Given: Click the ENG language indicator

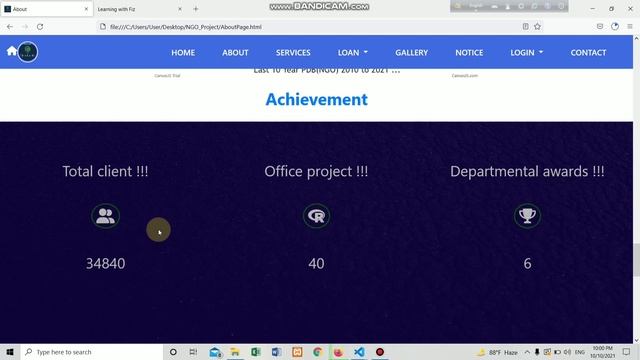Looking at the screenshot, I should (580, 352).
